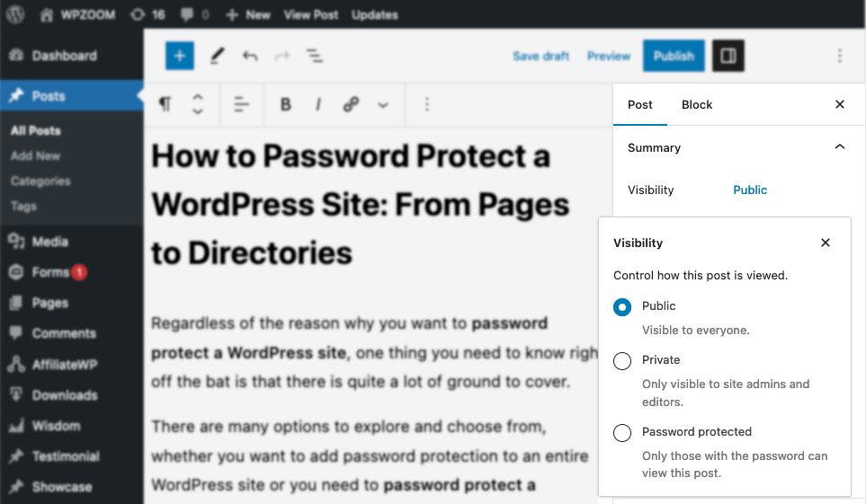
Task: Select the Public radio option
Action: (622, 307)
